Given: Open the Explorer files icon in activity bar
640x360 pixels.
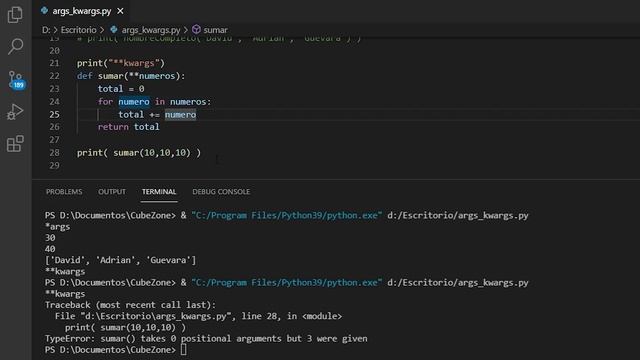Looking at the screenshot, I should pos(15,15).
